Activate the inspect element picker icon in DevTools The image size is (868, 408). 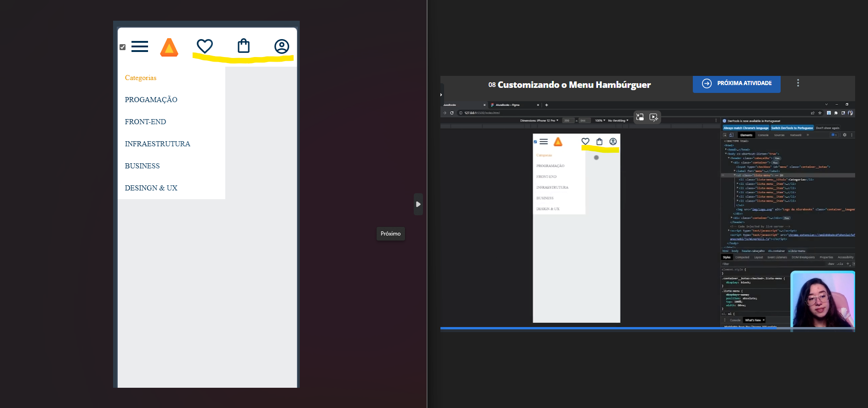coord(725,135)
